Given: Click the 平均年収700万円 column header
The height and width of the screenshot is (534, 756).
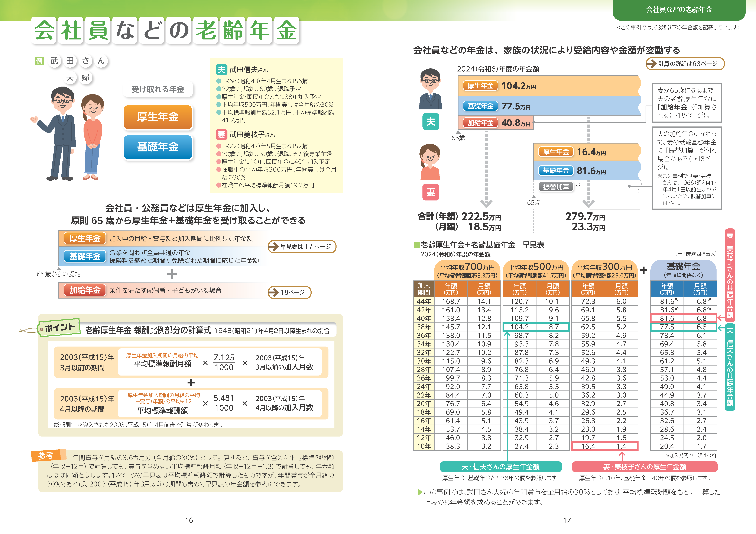Looking at the screenshot, I should 467,270.
